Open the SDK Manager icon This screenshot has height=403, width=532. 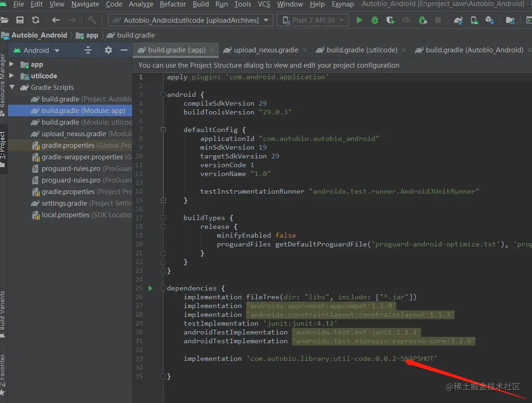(489, 20)
